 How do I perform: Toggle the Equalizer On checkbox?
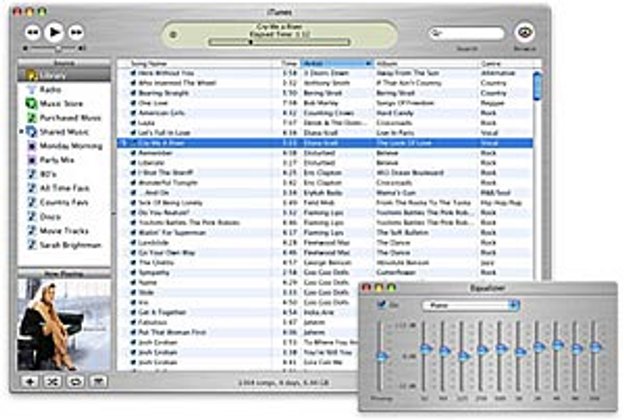pos(382,305)
